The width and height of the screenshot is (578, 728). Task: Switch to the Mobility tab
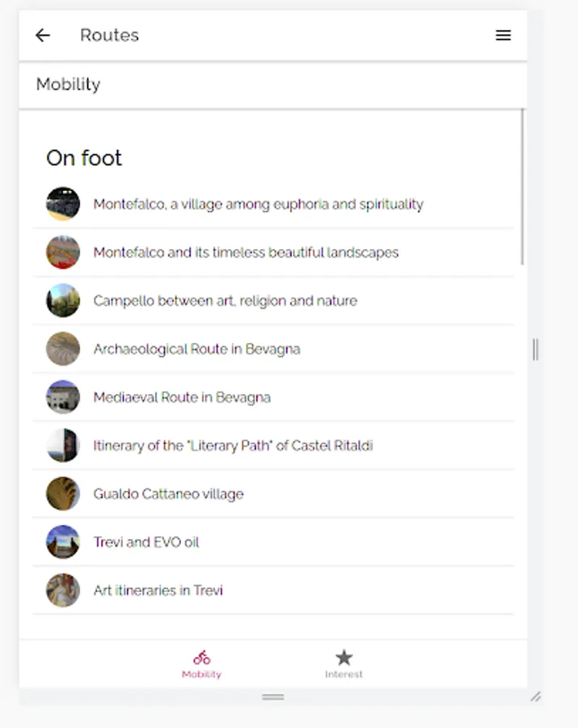201,664
